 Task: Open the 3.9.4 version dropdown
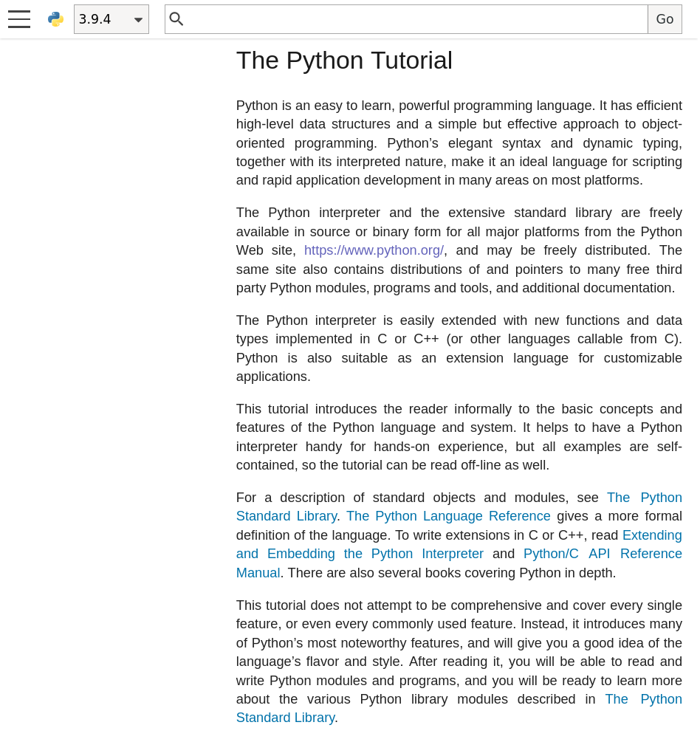111,19
